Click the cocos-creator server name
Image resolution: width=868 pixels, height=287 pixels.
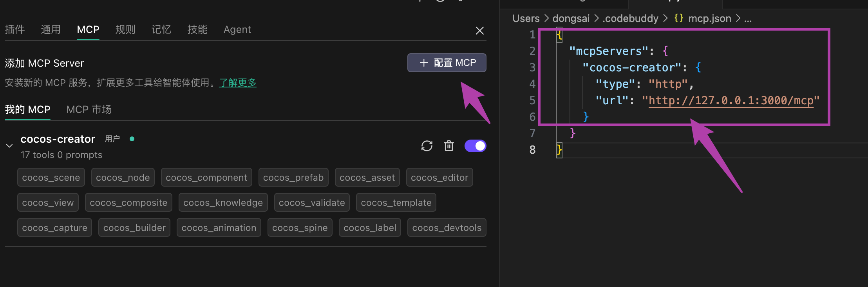pyautogui.click(x=58, y=139)
